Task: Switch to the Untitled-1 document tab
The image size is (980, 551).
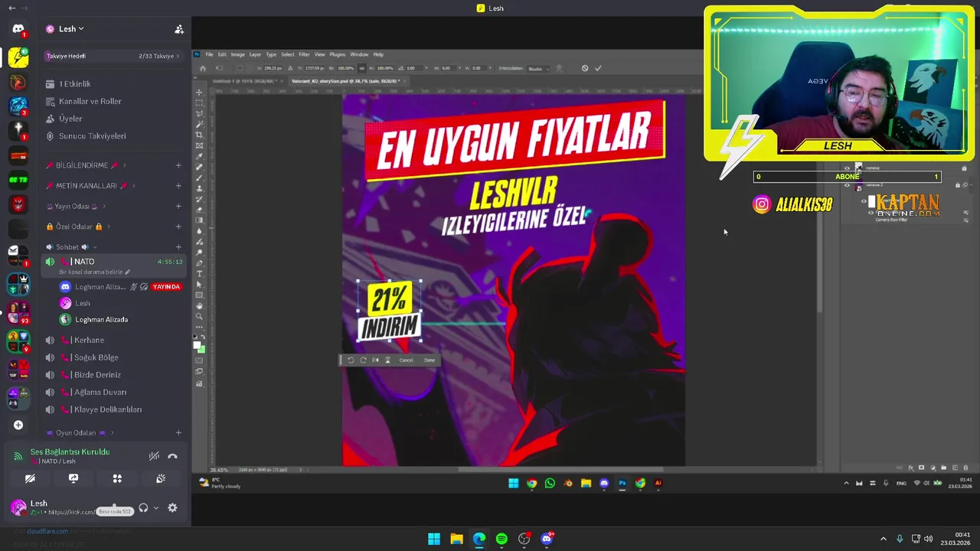Action: 246,80
